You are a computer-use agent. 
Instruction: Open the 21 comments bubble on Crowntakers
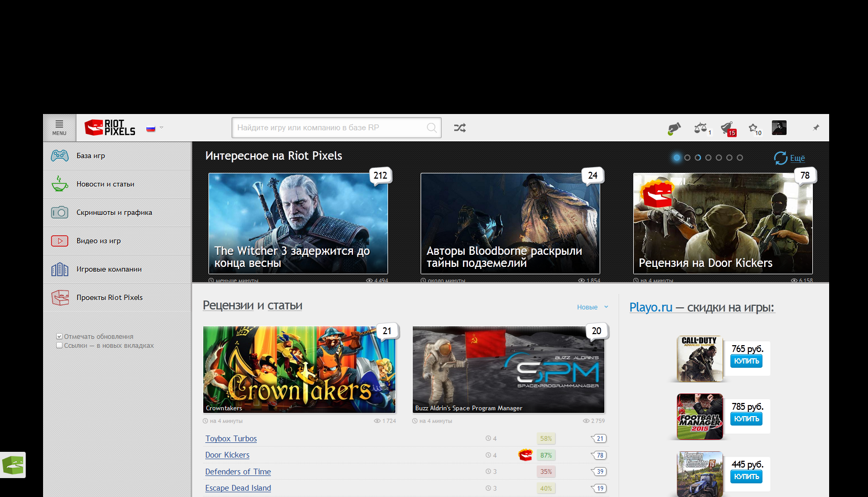387,331
